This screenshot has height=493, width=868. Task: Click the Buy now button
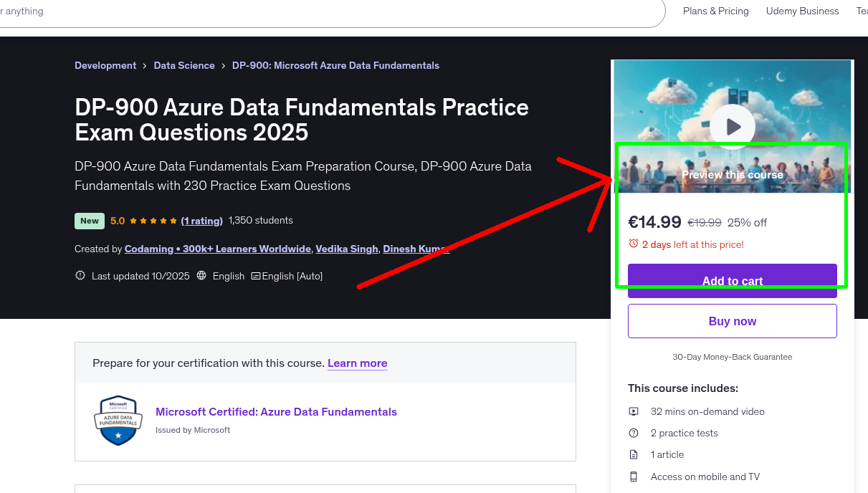(732, 320)
